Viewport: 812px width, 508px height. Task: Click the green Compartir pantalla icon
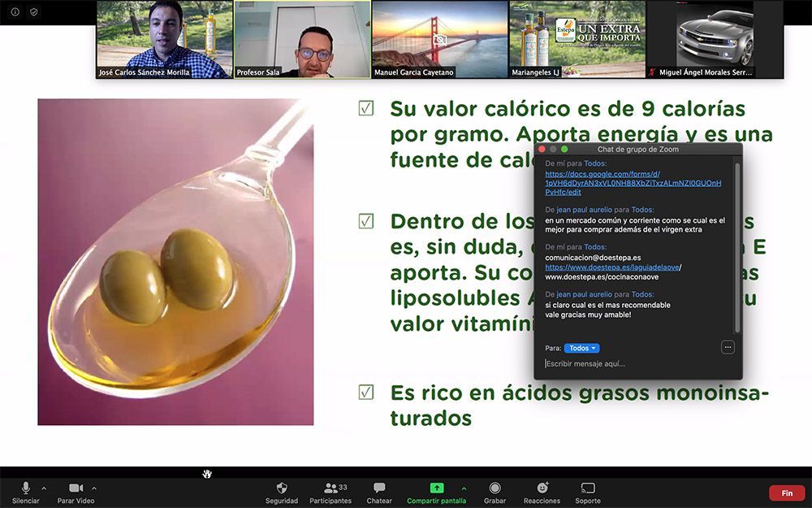(437, 488)
